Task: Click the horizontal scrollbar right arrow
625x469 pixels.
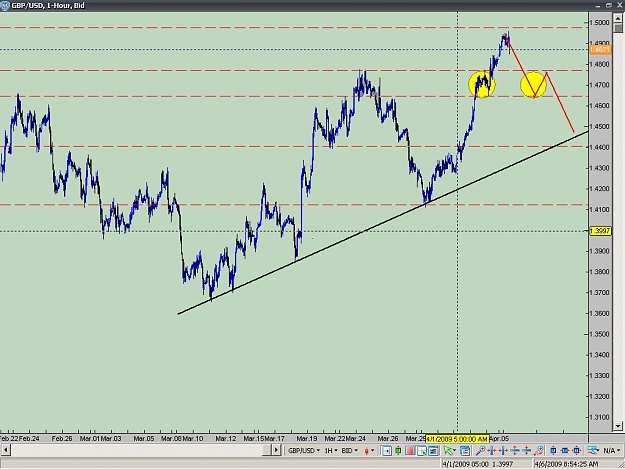Action: (276, 450)
